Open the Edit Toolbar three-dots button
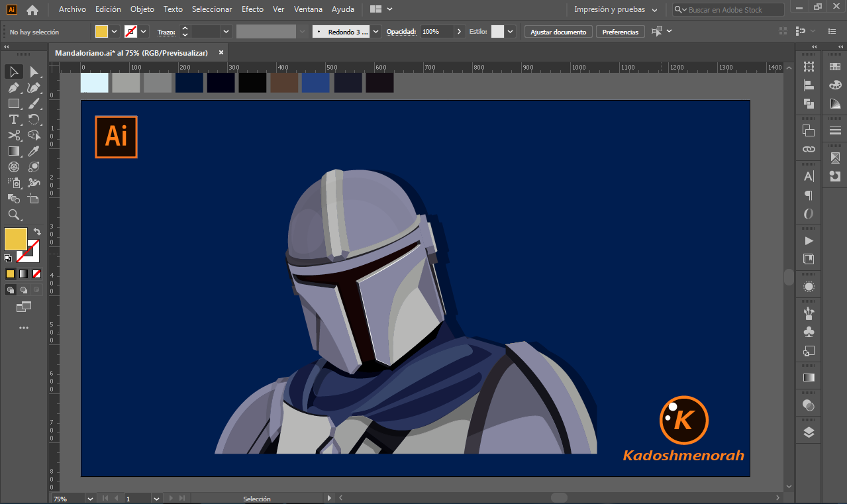847x504 pixels. [24, 328]
